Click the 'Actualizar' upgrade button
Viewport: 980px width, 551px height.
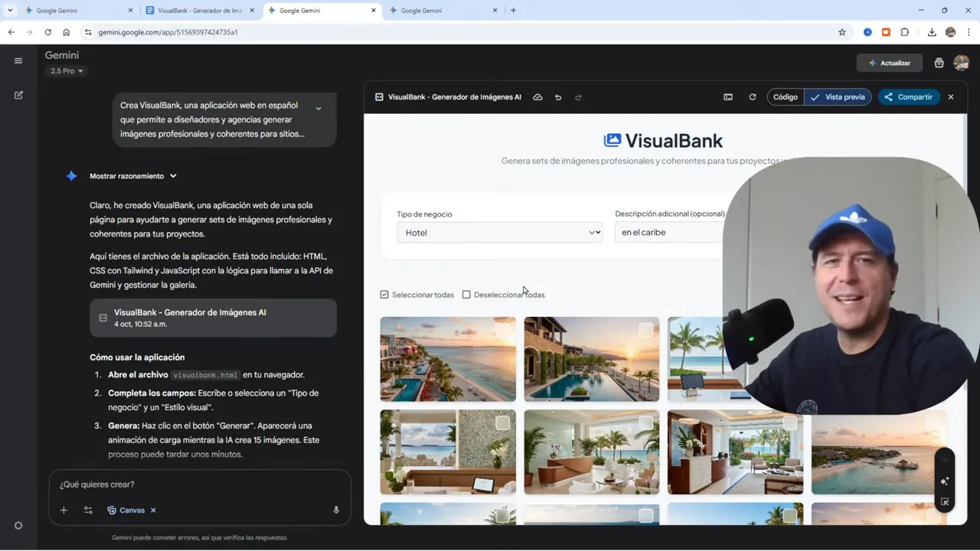(888, 63)
